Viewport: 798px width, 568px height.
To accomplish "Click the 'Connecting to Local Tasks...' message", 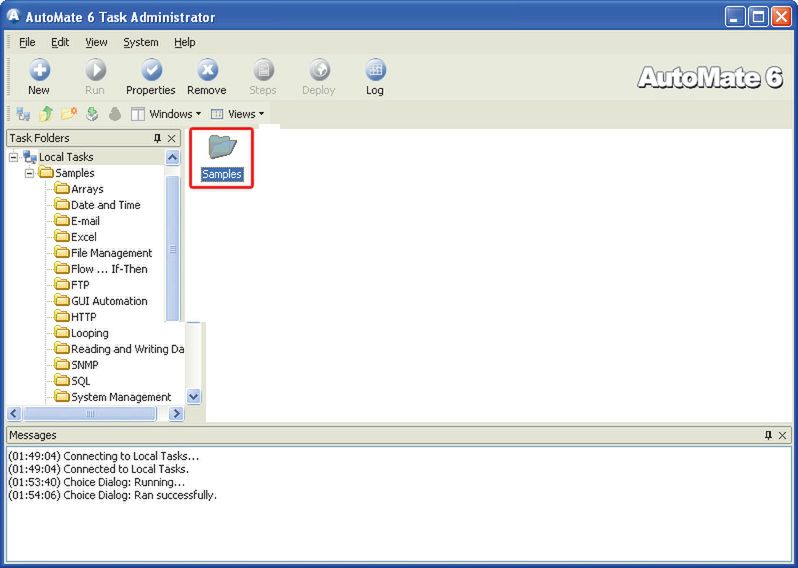I will [x=104, y=456].
